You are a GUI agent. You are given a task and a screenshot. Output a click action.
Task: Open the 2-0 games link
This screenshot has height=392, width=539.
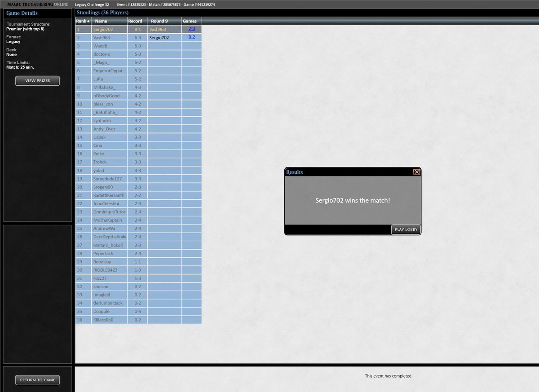pyautogui.click(x=192, y=29)
